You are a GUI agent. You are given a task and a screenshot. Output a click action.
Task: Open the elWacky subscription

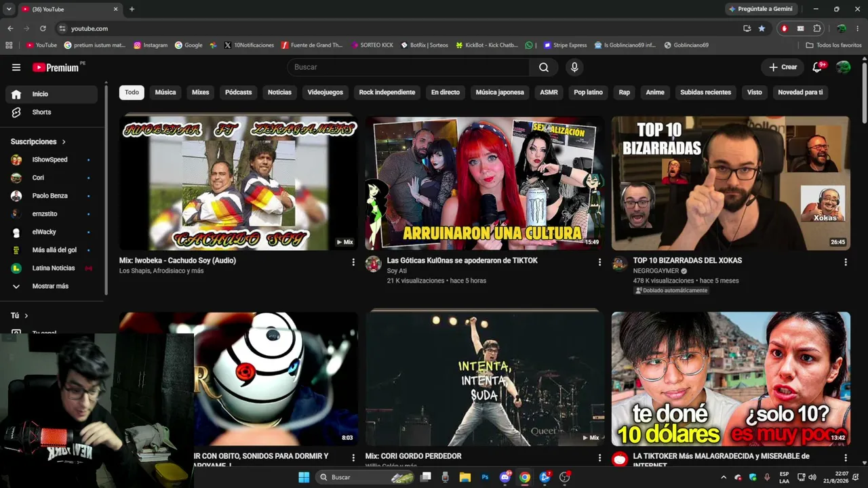coord(52,232)
